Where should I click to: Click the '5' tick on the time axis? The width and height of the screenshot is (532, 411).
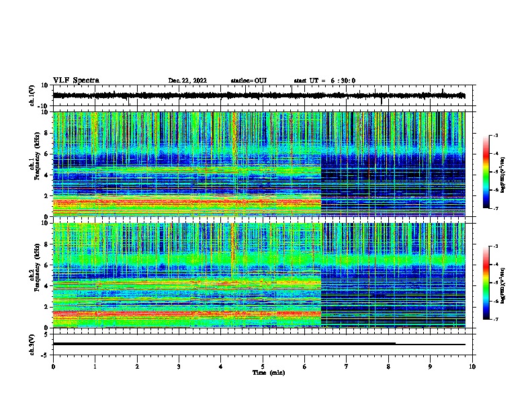coord(263,367)
